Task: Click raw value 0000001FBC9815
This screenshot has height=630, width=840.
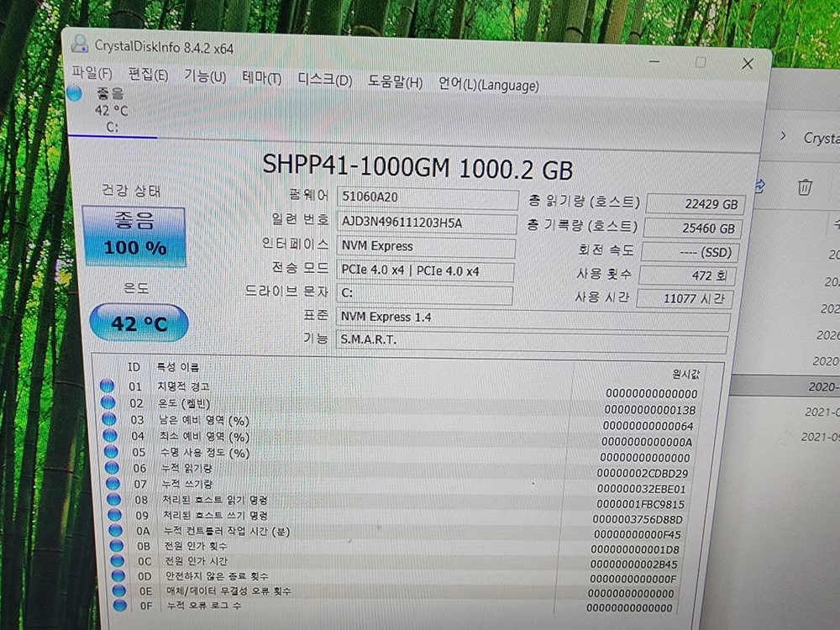Action: pyautogui.click(x=640, y=504)
